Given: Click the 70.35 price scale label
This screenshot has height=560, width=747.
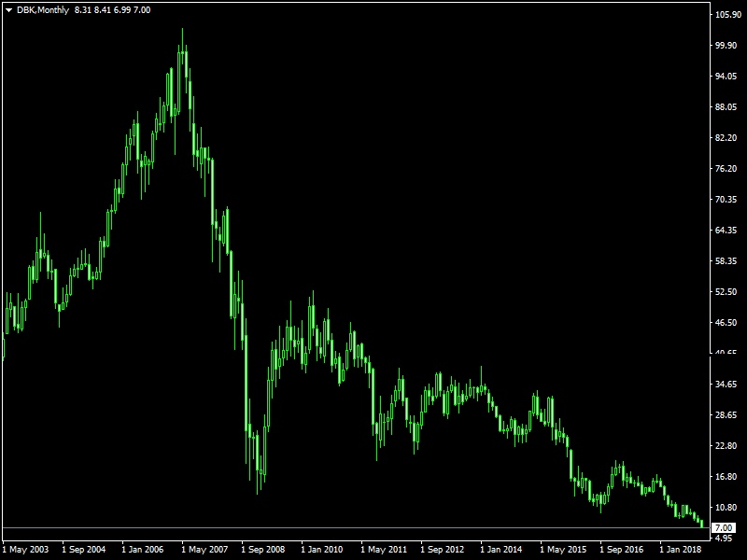Looking at the screenshot, I should tap(726, 200).
